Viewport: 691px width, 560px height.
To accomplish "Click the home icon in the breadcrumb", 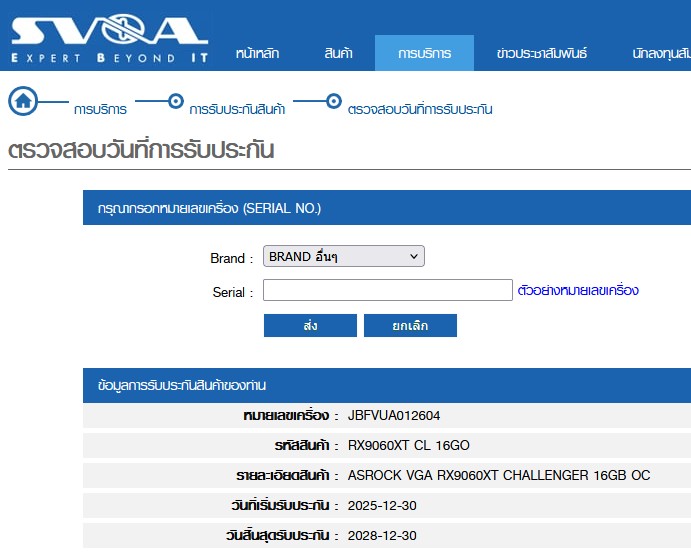I will [x=24, y=102].
